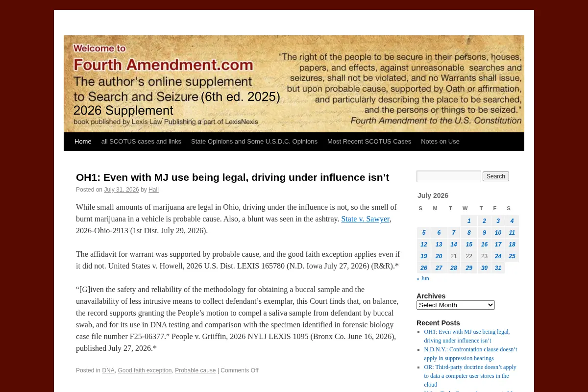Open the Home menu item

click(x=83, y=142)
